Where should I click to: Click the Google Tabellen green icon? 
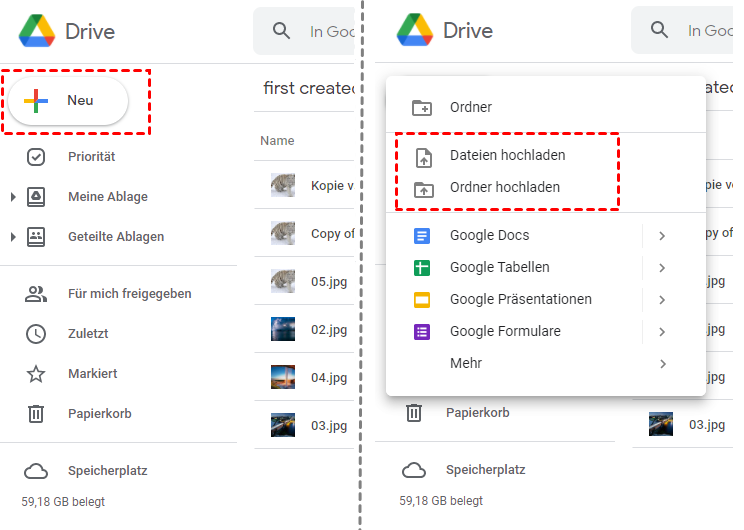(x=422, y=268)
